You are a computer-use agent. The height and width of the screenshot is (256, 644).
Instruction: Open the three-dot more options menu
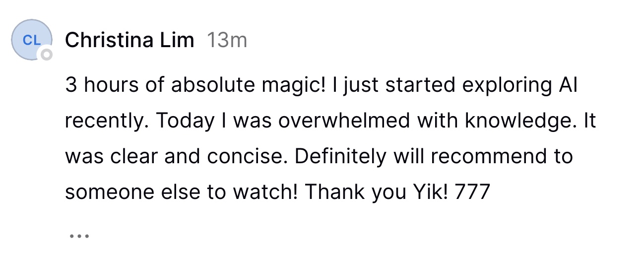(x=79, y=236)
